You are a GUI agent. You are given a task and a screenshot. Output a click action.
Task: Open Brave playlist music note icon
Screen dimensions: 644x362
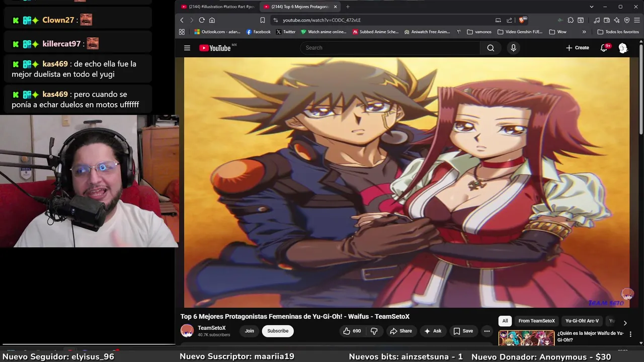click(597, 20)
